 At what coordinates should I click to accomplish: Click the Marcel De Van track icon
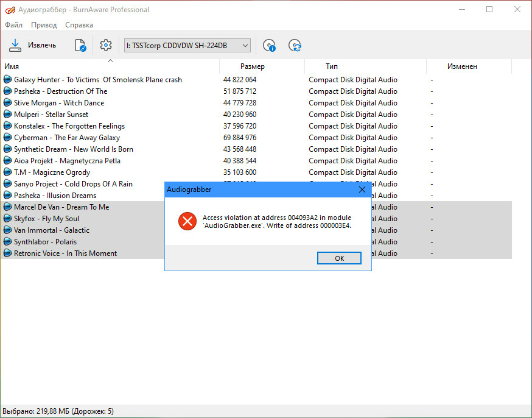[7, 207]
